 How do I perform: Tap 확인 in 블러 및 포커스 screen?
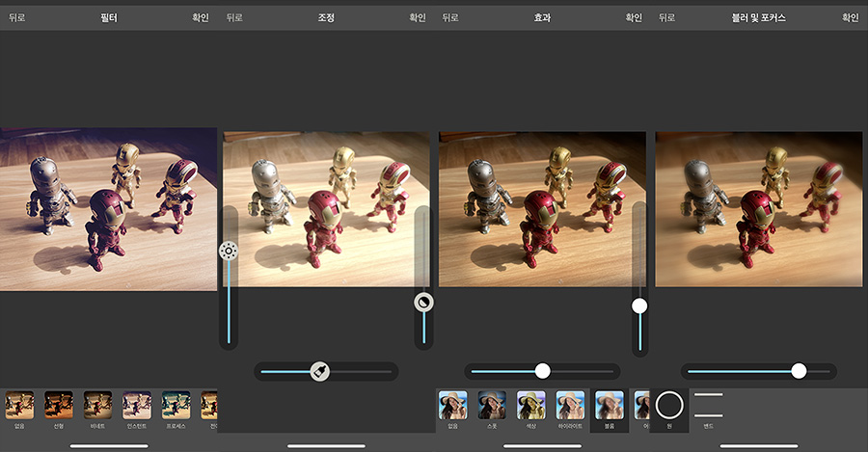tap(851, 17)
